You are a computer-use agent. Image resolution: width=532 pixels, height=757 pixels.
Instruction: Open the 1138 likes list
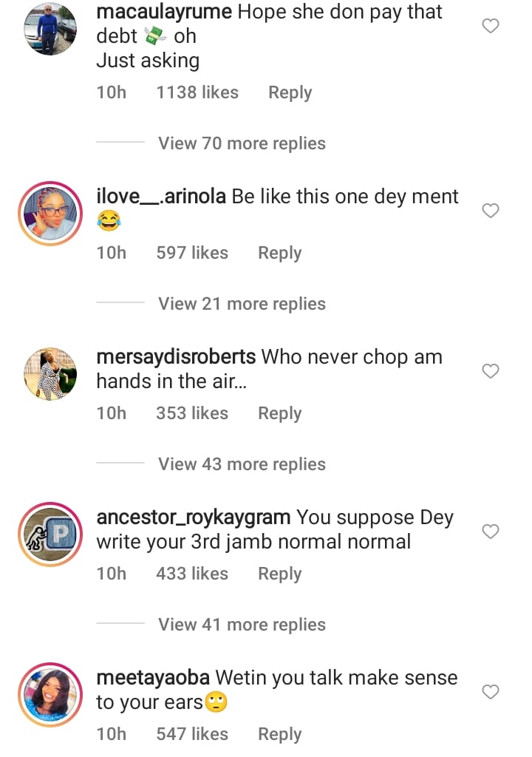coord(197,93)
